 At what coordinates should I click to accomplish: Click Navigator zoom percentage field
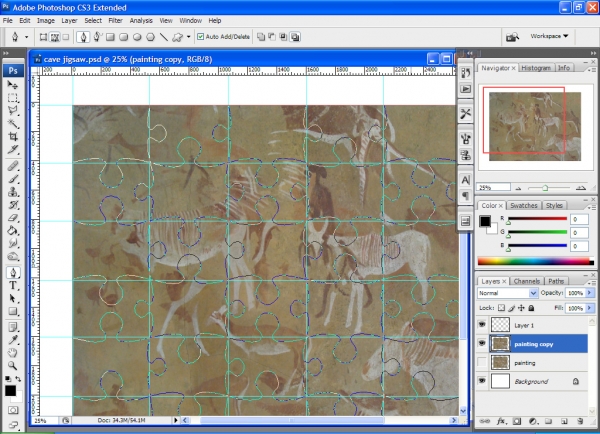[x=494, y=188]
